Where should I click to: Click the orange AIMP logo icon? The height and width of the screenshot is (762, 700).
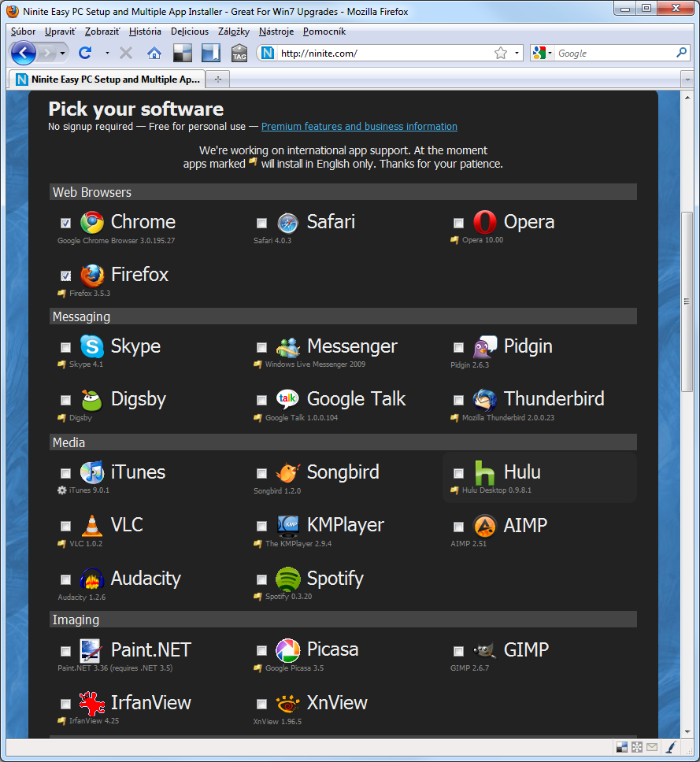tap(485, 526)
